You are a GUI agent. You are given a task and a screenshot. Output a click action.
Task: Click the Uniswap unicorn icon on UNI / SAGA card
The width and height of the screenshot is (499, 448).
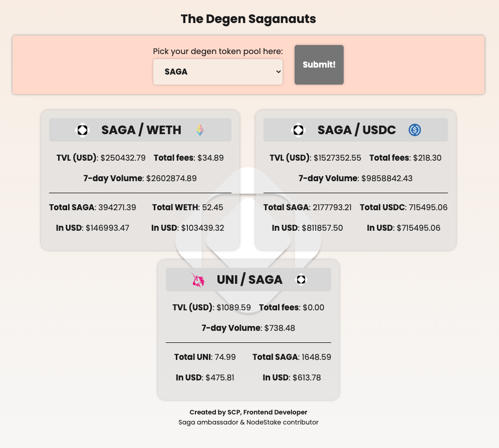click(x=198, y=279)
